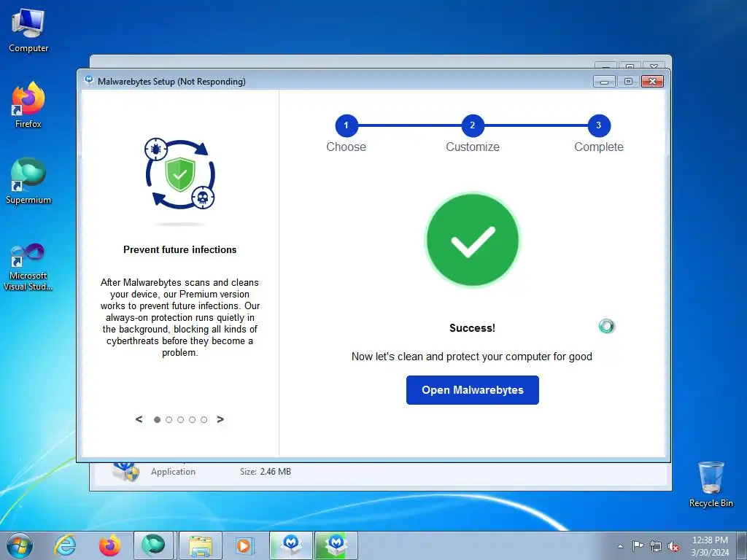747x560 pixels.
Task: Click the Complete step label
Action: (599, 147)
